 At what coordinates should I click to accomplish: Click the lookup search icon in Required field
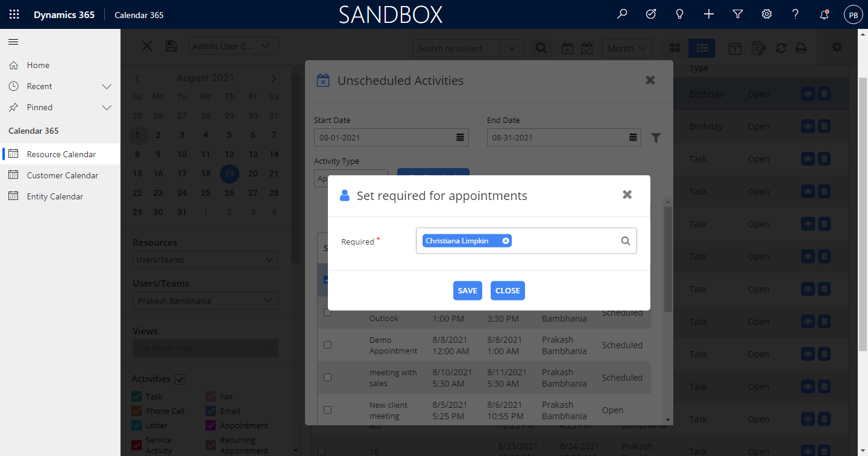coord(625,241)
